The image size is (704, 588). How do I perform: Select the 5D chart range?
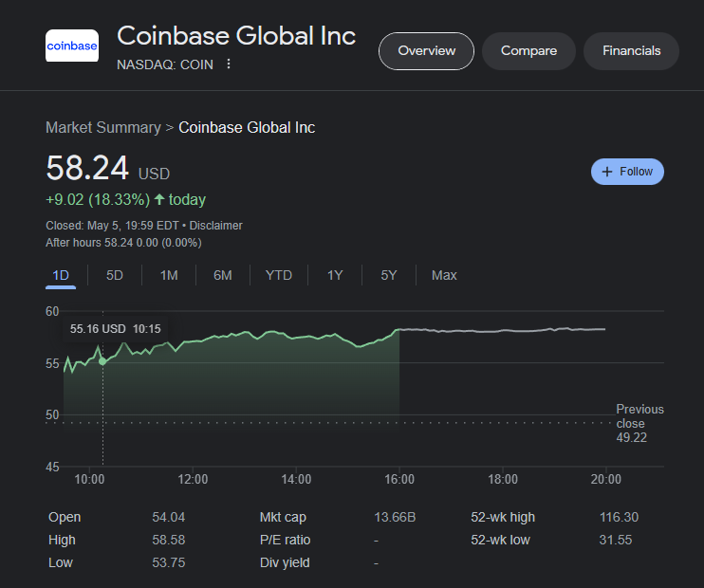pyautogui.click(x=115, y=275)
